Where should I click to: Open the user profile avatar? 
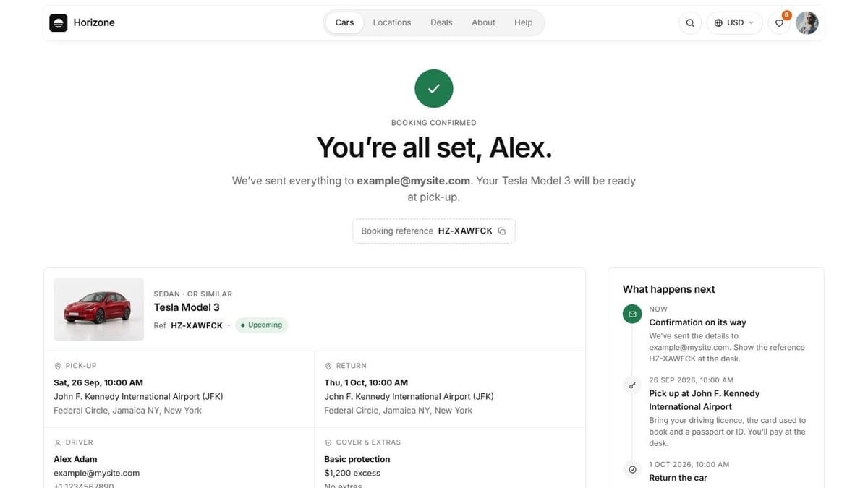point(807,22)
